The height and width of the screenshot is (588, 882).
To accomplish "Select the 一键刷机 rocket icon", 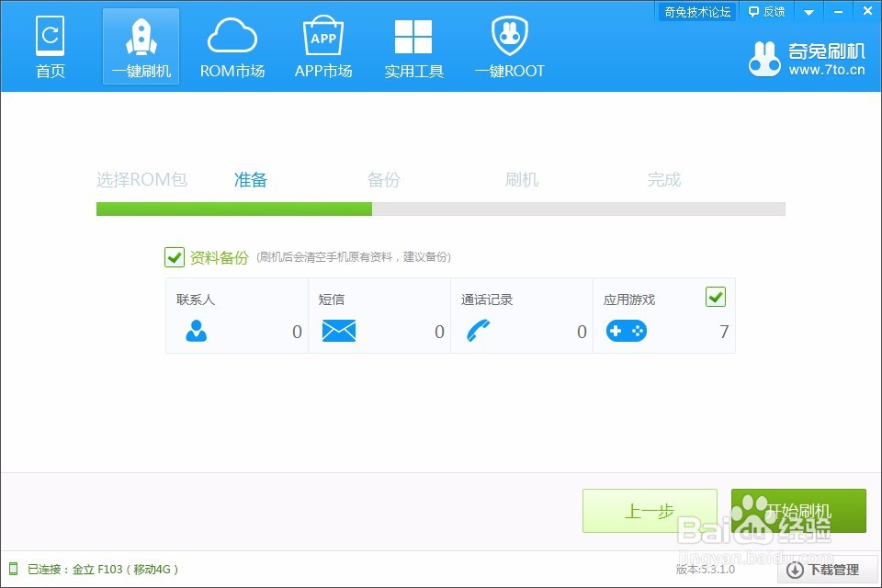I will click(x=141, y=35).
